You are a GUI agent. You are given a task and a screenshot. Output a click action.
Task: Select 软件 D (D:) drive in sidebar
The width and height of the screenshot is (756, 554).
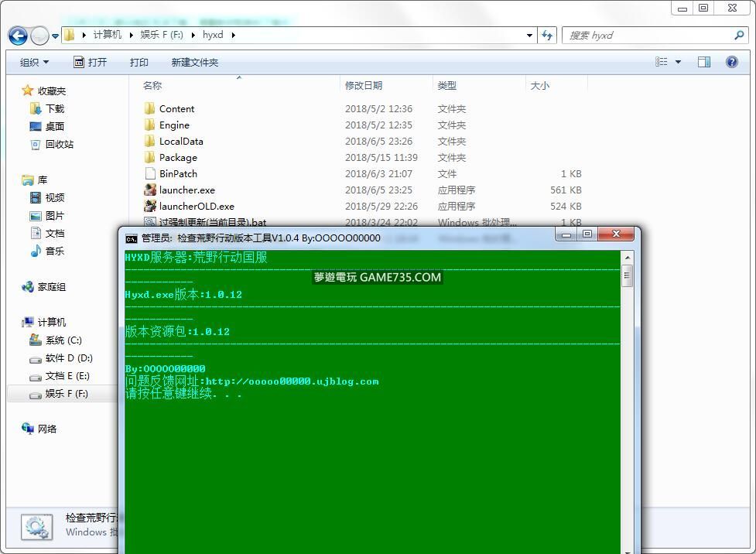coord(68,358)
